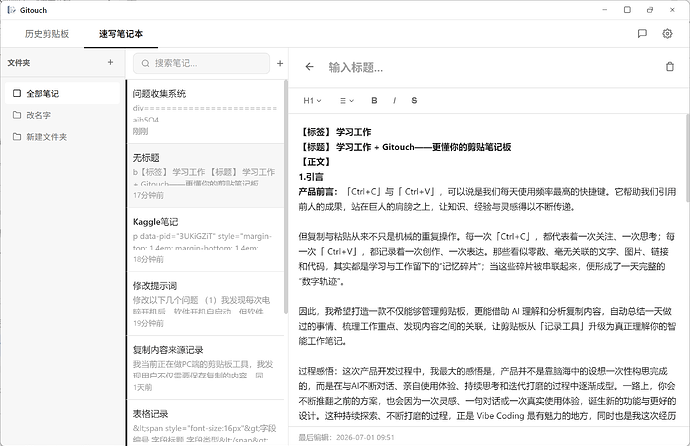Open the note 表格记录
Screen dimensions: 690x446
pos(206,423)
